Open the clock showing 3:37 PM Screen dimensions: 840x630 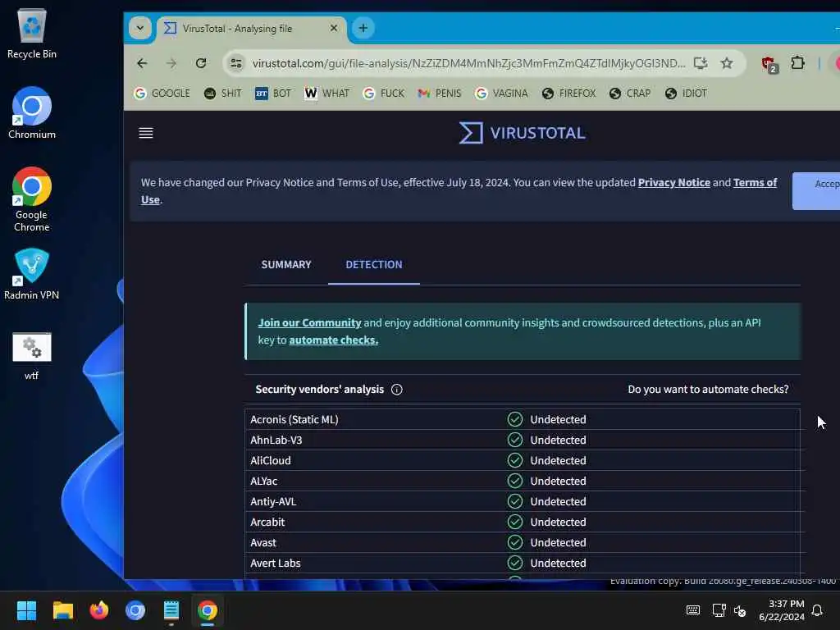[782, 610]
